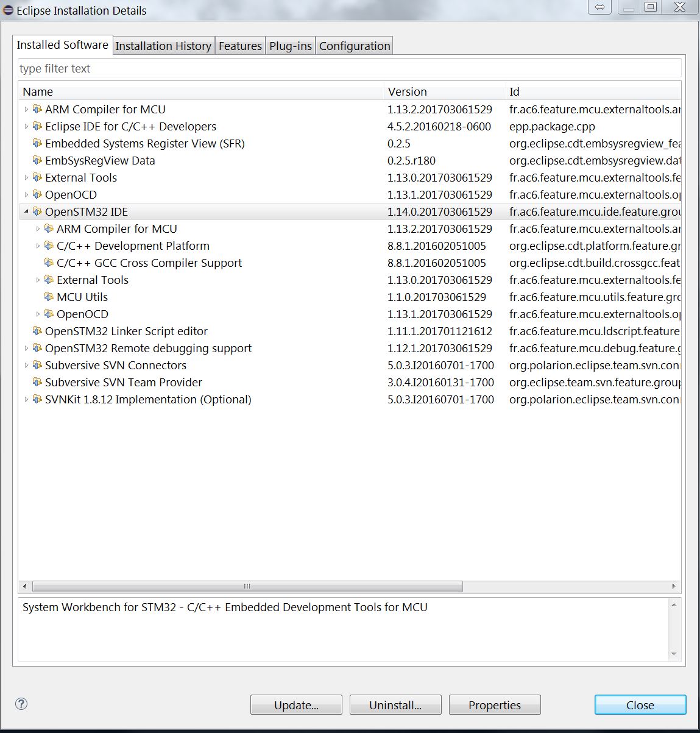
Task: Click the feature icon beside EmbSysRegView Data
Action: (37, 160)
